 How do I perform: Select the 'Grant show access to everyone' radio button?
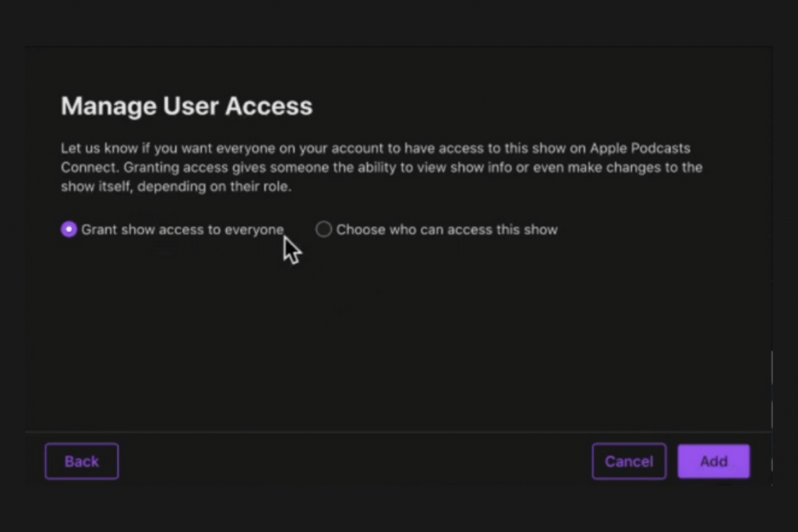point(69,229)
